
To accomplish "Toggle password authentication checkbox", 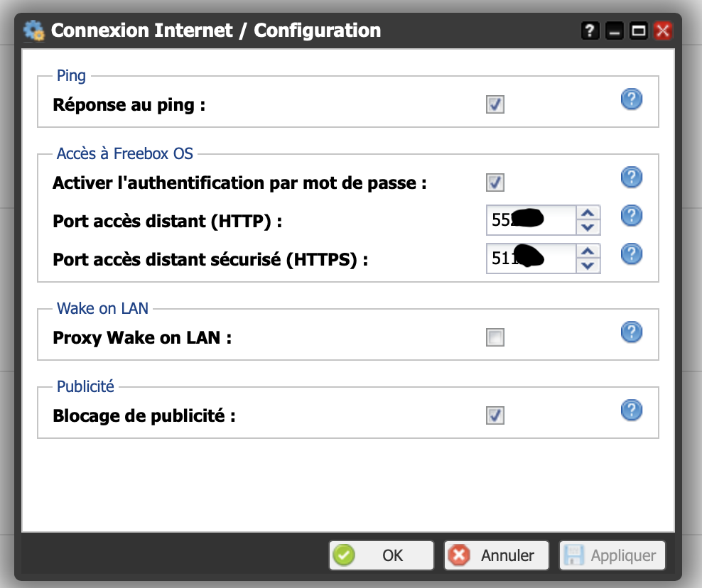I will tap(495, 183).
